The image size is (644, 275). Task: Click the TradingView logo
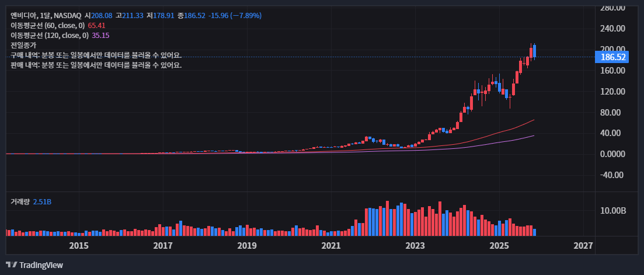pyautogui.click(x=34, y=265)
